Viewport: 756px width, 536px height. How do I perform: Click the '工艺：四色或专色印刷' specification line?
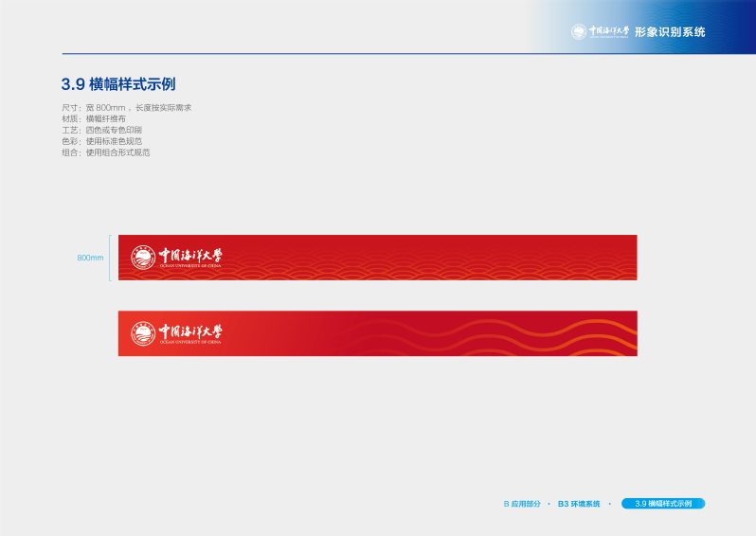coord(101,130)
